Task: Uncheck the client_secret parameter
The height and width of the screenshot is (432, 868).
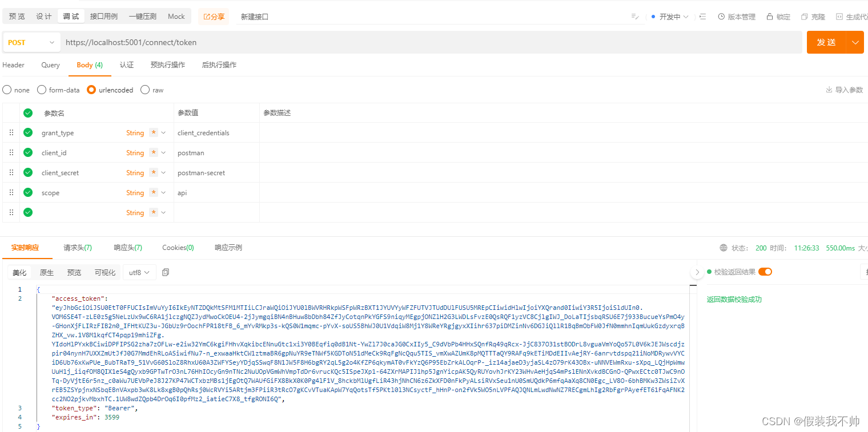Action: [x=28, y=172]
